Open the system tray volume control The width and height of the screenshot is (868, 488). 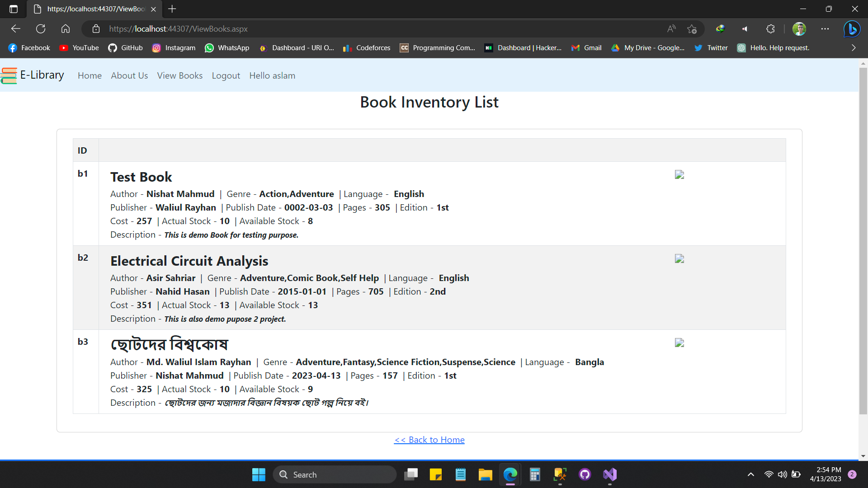[783, 474]
